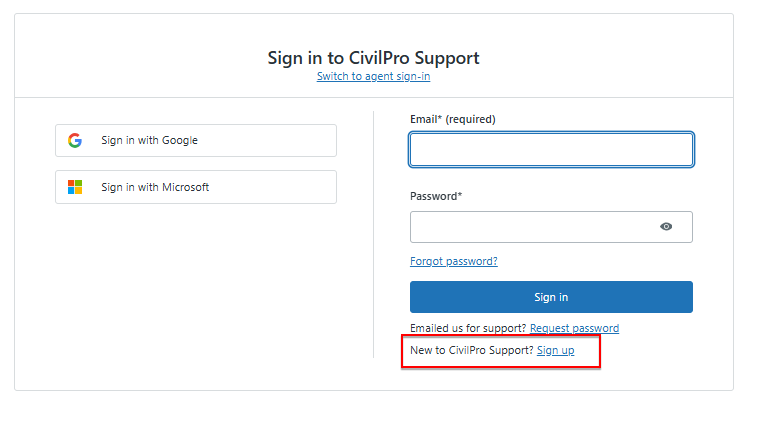Follow the "Request password" link
This screenshot has height=429, width=769.
click(574, 328)
